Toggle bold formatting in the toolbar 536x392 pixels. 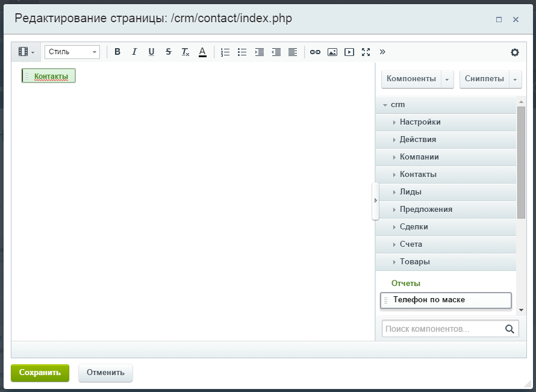point(117,52)
